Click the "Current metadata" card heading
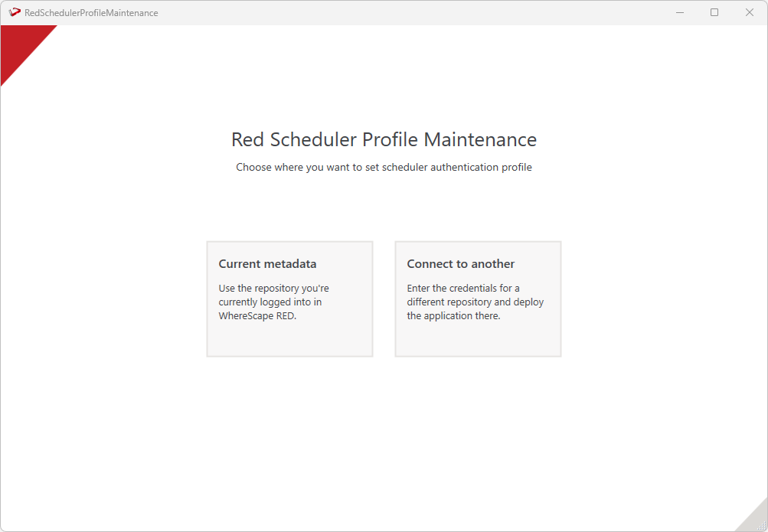Viewport: 768px width, 532px height. pos(267,264)
